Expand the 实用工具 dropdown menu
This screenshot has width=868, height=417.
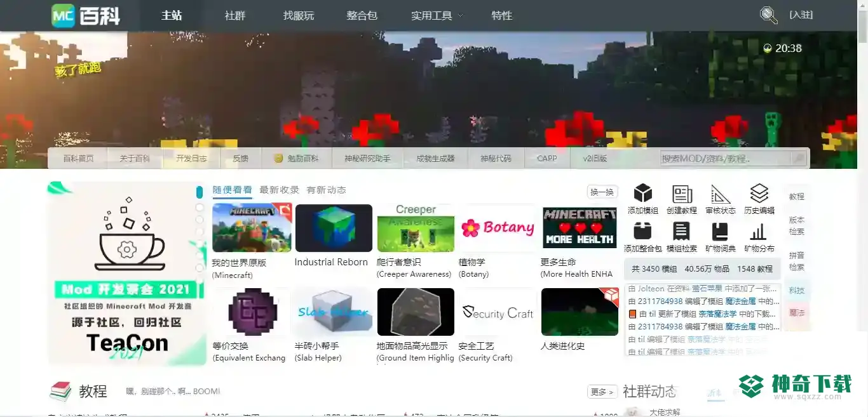pyautogui.click(x=436, y=16)
